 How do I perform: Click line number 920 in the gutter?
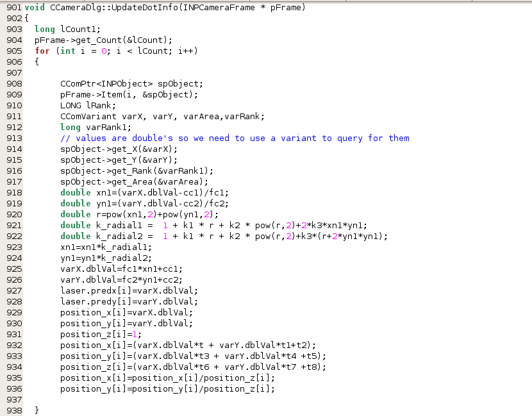point(12,214)
